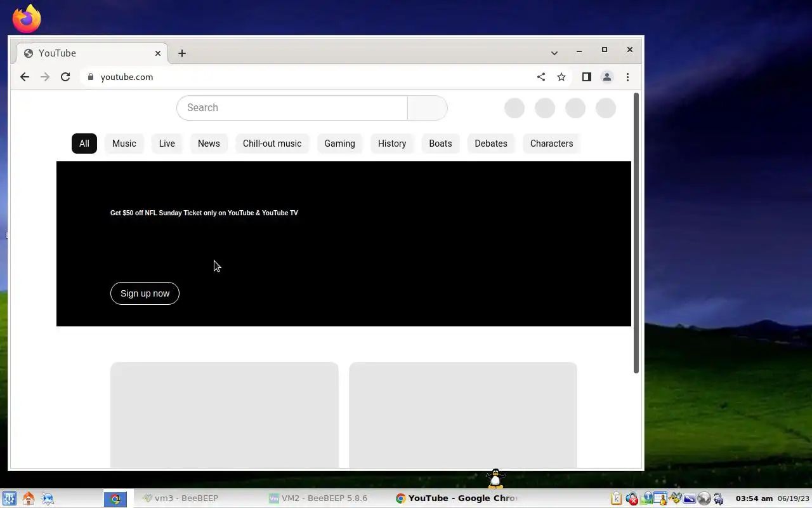Open the Chrome profile avatar menu
812x508 pixels.
(607, 77)
